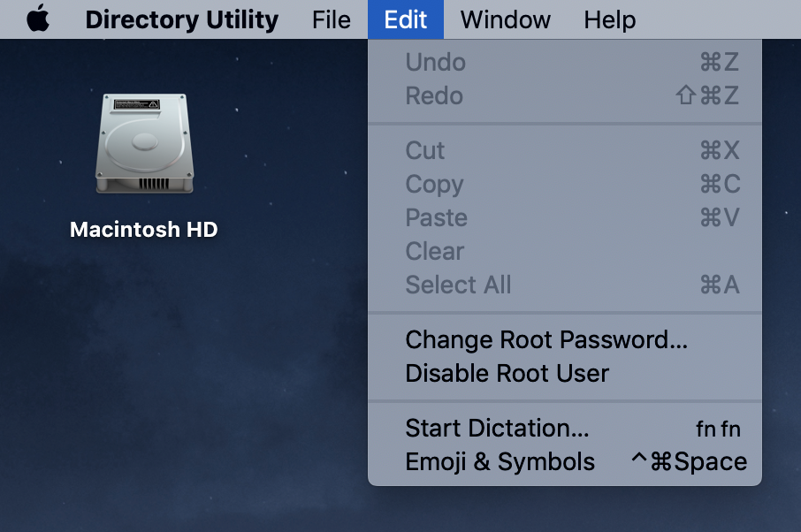The image size is (801, 532).
Task: Click the dimmed Copy entry
Action: 564,184
